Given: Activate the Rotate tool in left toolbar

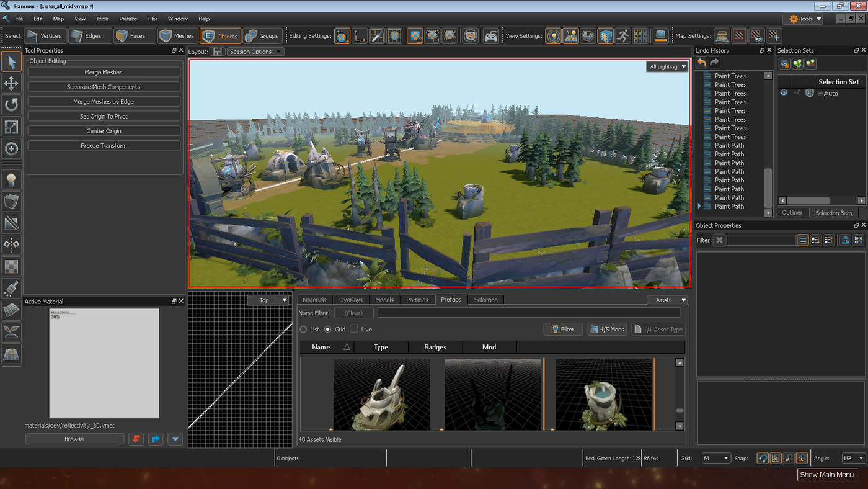Looking at the screenshot, I should [x=11, y=105].
